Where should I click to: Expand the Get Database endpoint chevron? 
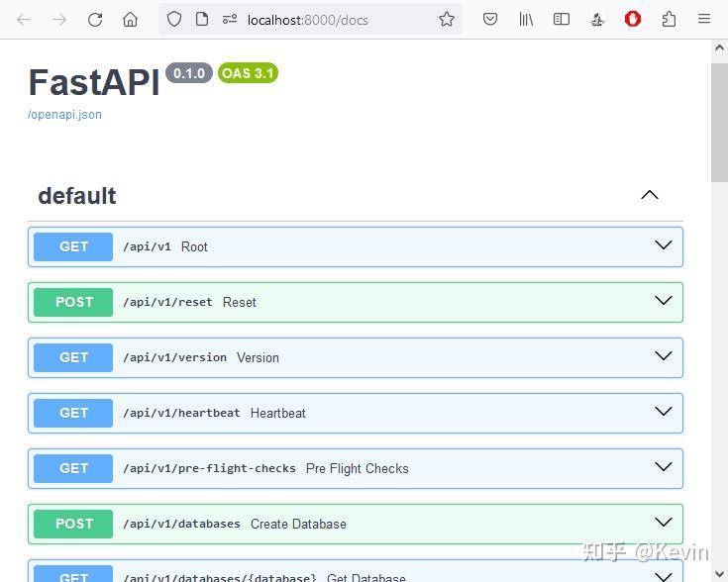664,576
